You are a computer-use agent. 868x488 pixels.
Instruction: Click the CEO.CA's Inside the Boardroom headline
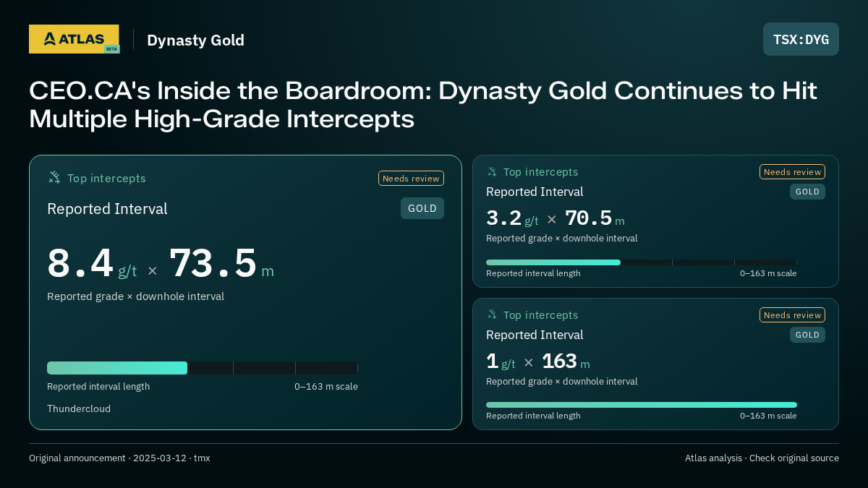[423, 105]
